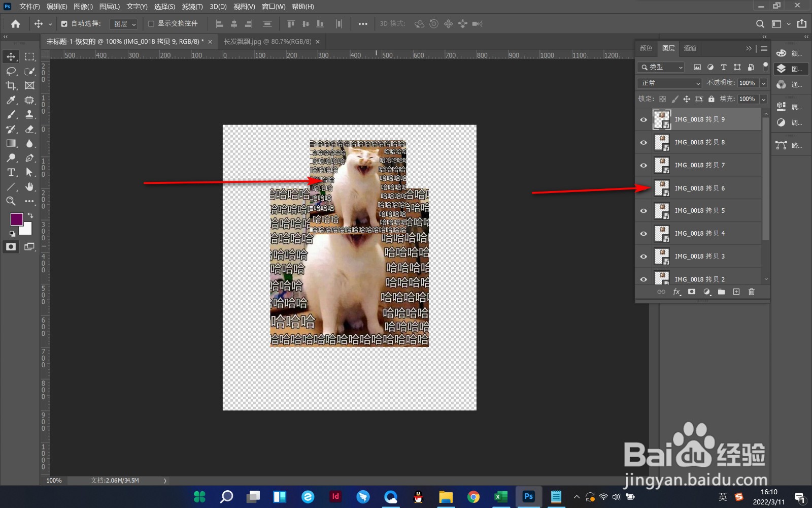Create a new group folder icon
Screen dimensions: 812x508
[721, 292]
